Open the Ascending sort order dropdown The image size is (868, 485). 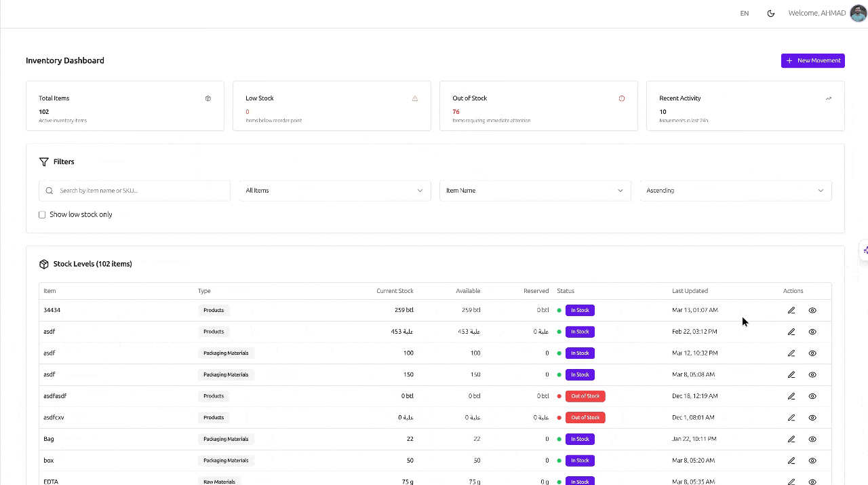735,191
